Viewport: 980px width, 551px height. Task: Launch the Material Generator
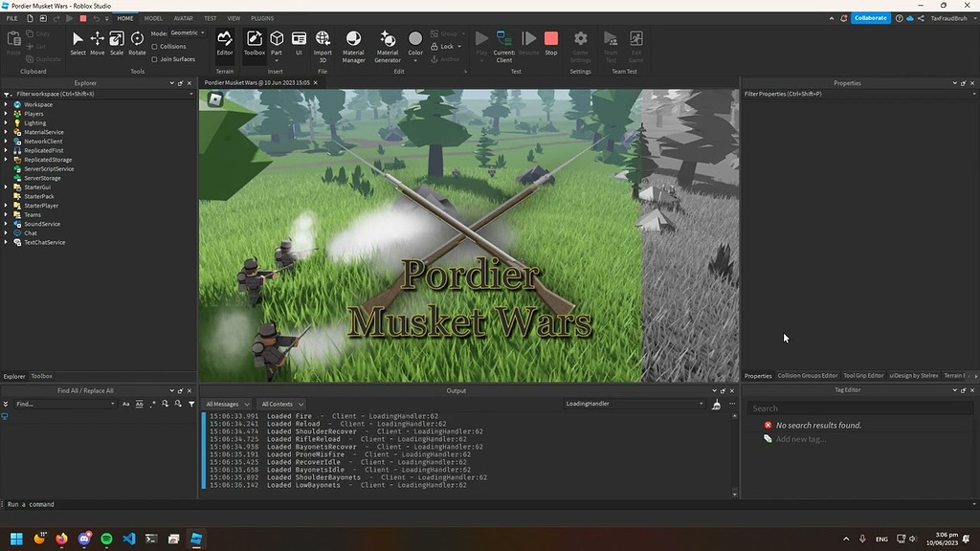pyautogui.click(x=388, y=46)
